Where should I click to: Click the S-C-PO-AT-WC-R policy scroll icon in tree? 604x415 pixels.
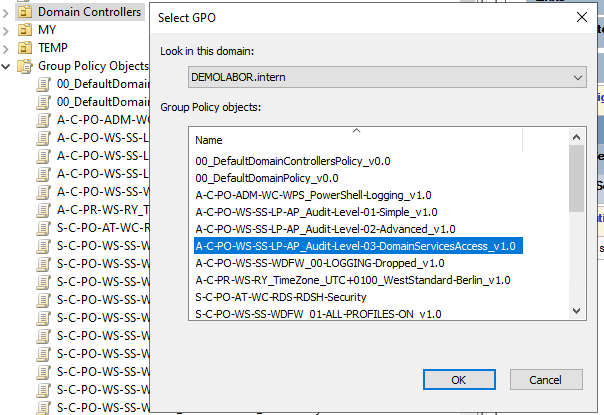click(43, 228)
